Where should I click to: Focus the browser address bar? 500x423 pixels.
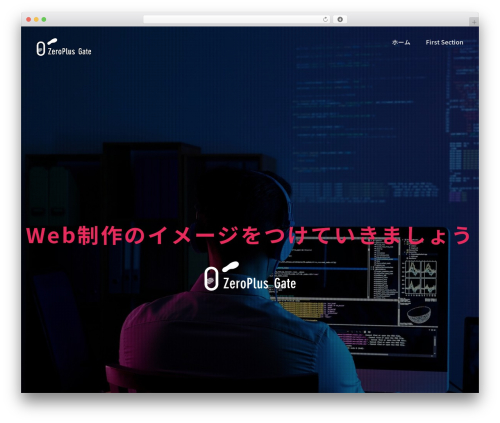[x=237, y=19]
